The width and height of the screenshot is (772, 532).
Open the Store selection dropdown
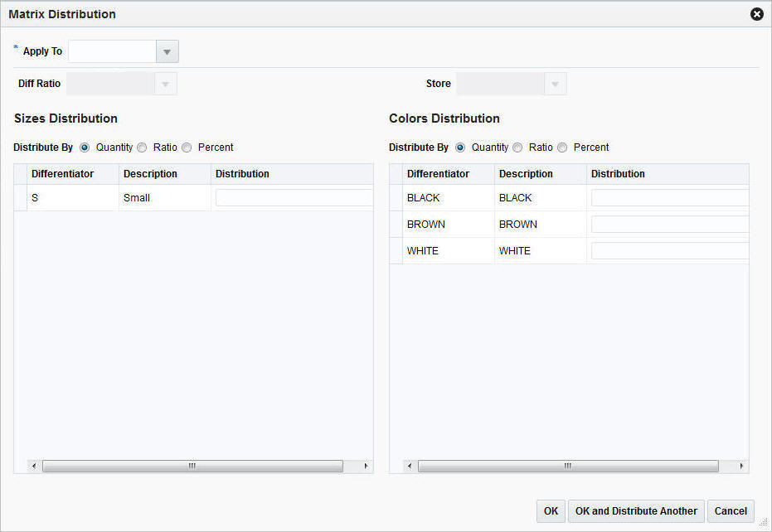click(x=554, y=83)
